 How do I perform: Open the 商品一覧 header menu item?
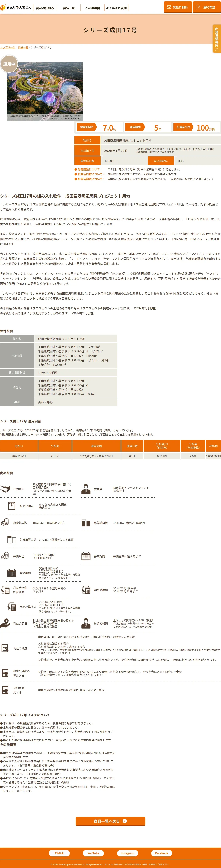tap(69, 8)
